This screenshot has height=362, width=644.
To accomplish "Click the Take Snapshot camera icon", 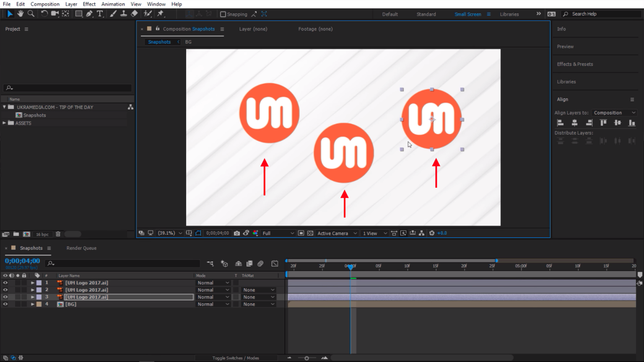I will [237, 233].
